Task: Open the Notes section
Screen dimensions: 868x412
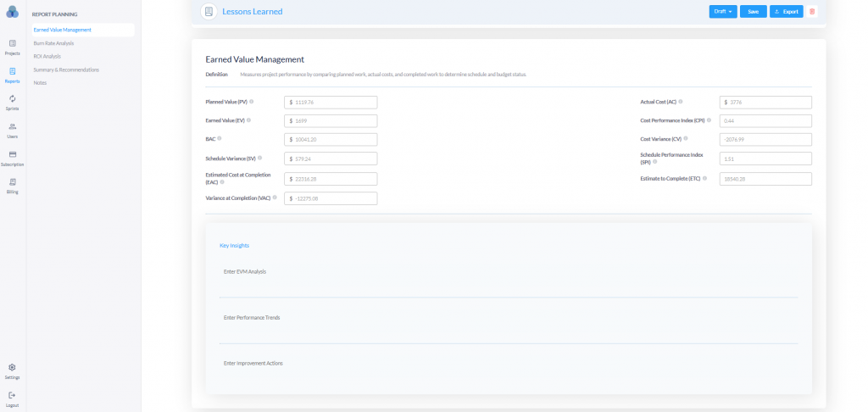Action: tap(40, 83)
